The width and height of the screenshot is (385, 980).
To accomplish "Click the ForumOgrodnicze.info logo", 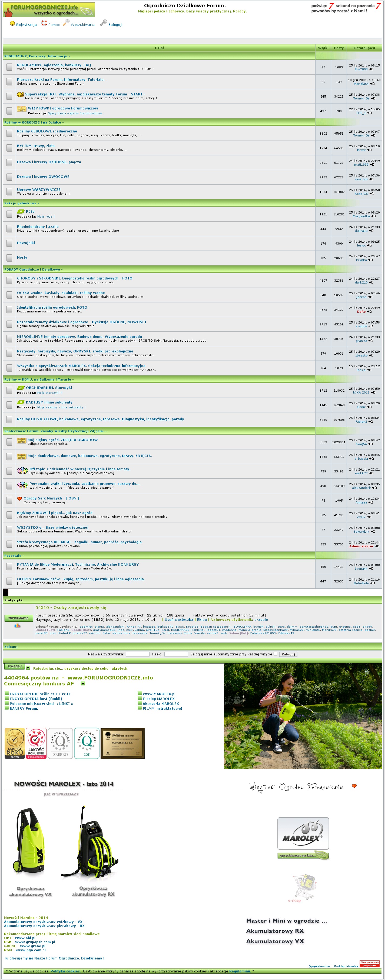I will [x=49, y=9].
